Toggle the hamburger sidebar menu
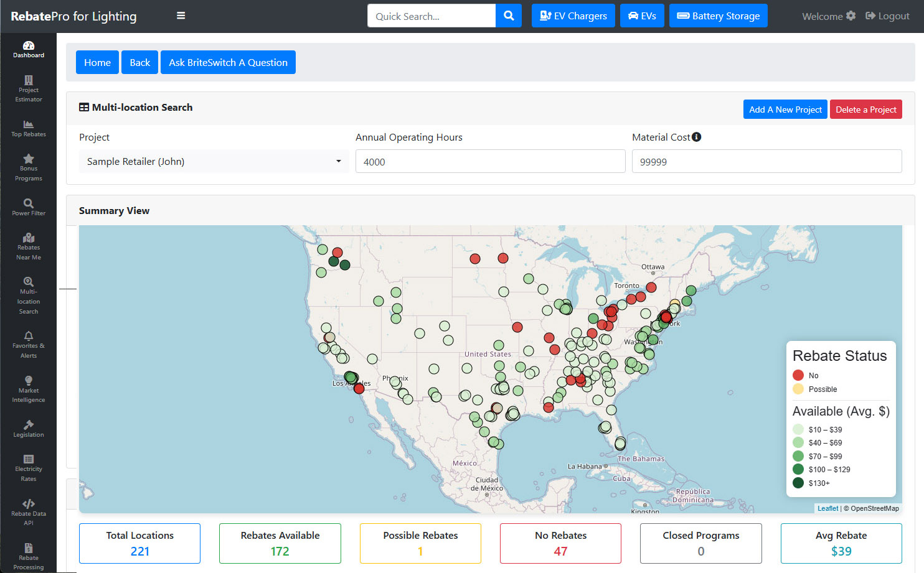924x573 pixels. click(x=181, y=16)
